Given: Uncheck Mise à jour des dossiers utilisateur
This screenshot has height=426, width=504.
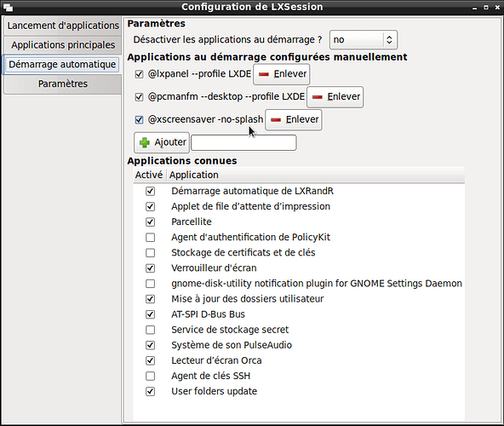Looking at the screenshot, I should coord(150,299).
